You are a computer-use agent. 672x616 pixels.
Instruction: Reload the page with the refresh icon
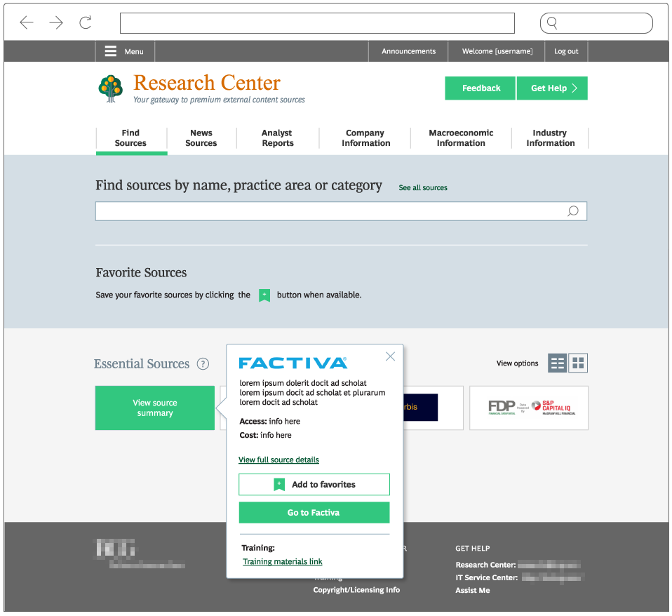(x=86, y=22)
